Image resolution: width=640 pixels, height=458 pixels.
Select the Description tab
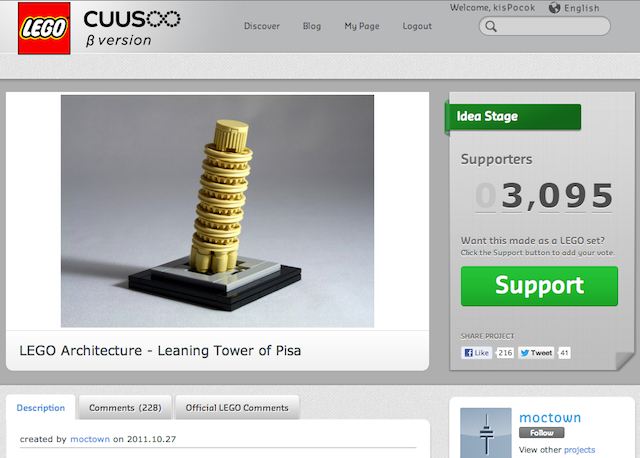(41, 407)
